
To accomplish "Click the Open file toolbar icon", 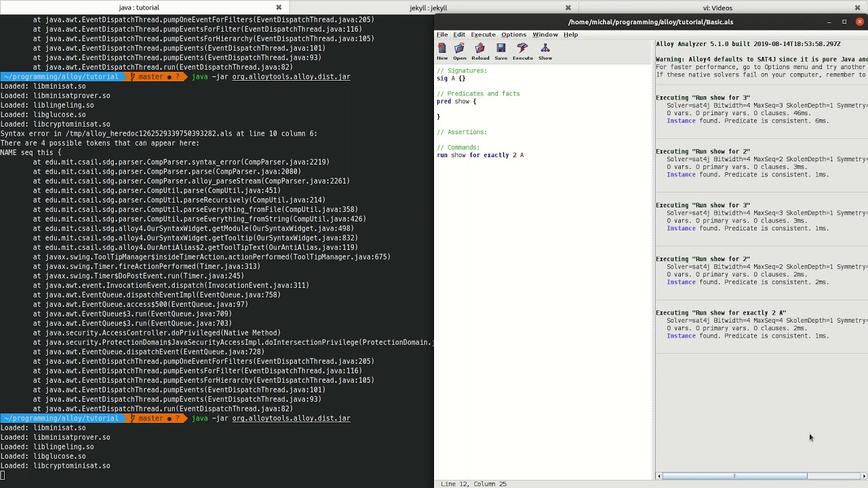I will click(459, 52).
